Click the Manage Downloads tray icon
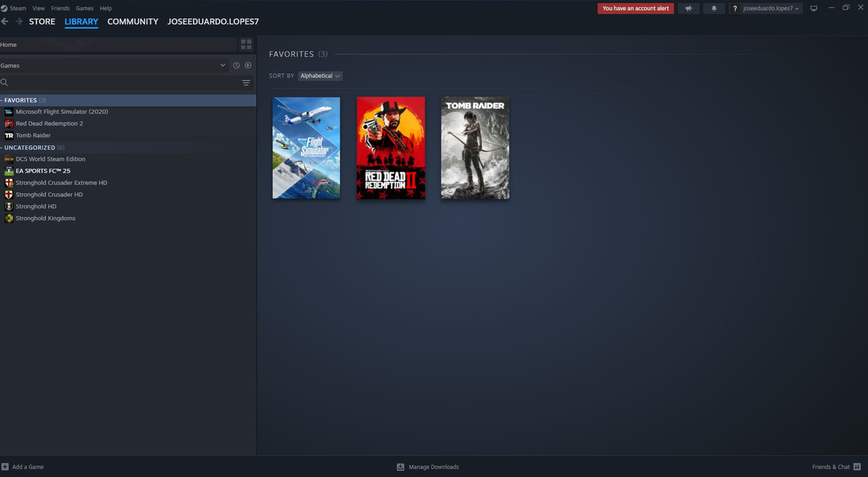 400,467
